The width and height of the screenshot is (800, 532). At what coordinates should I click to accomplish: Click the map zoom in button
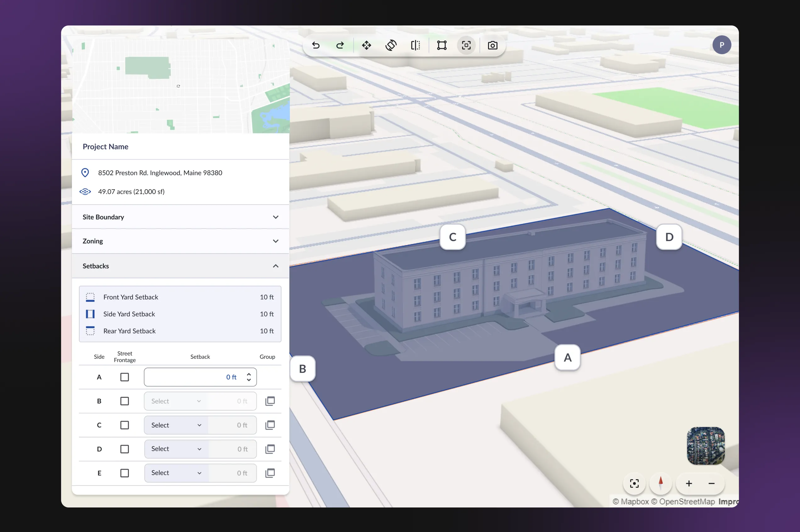pos(689,483)
